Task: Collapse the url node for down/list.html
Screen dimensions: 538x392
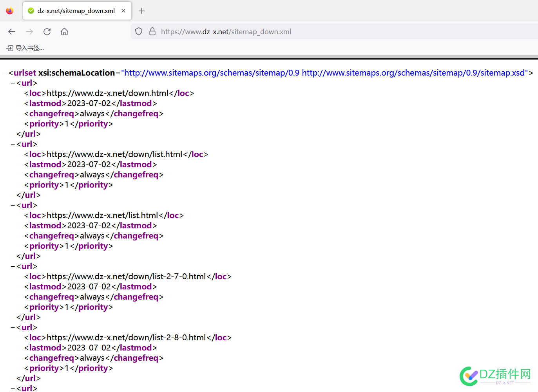Action: point(13,145)
